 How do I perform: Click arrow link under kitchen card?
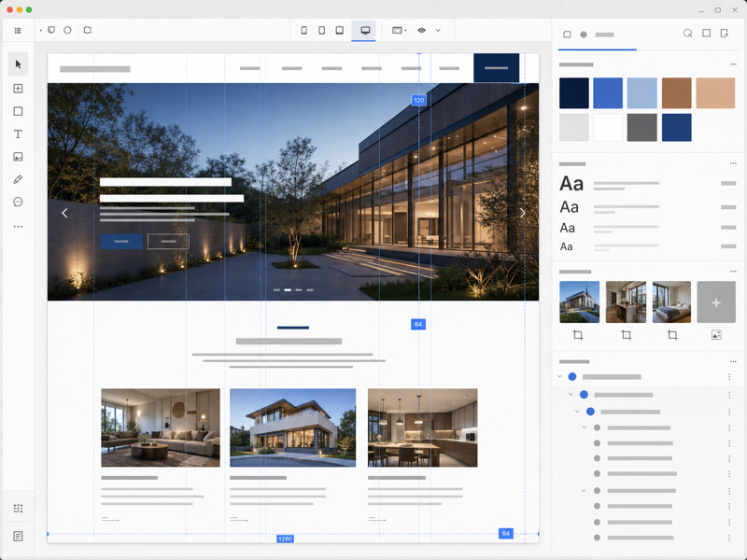pos(377,519)
